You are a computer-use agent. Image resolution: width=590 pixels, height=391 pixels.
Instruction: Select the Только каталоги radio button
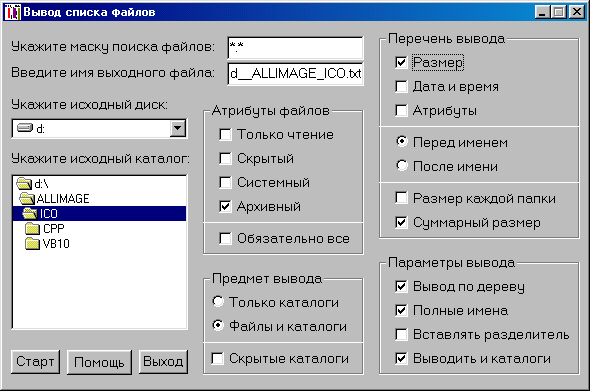218,302
